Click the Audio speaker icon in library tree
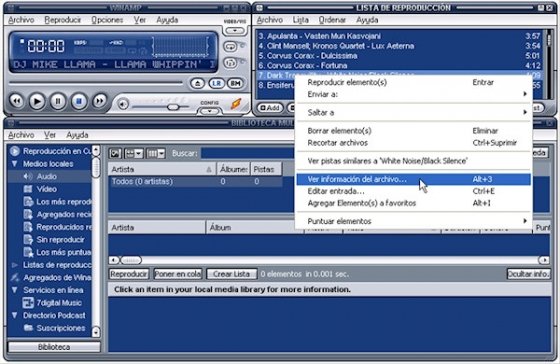This screenshot has height=364, width=560. pyautogui.click(x=28, y=176)
